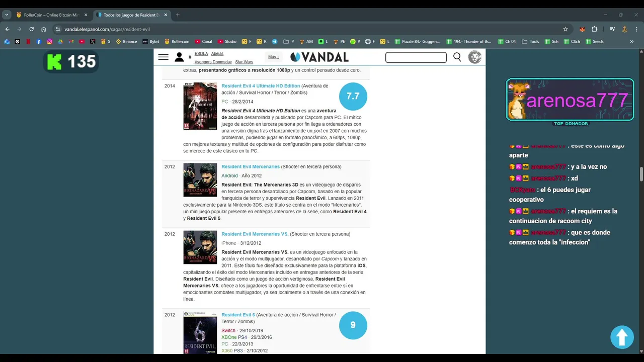Expand the Más dropdown button
This screenshot has height=362, width=644.
click(274, 57)
